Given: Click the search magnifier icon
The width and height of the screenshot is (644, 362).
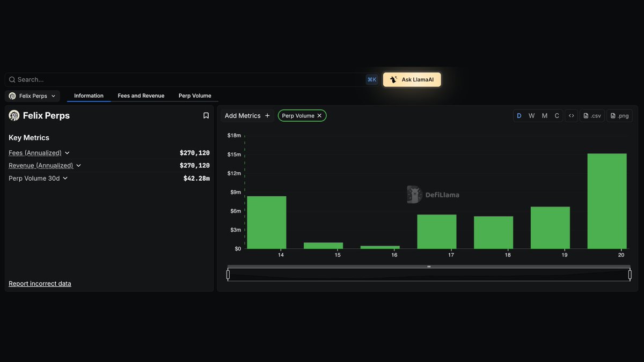Looking at the screenshot, I should pyautogui.click(x=12, y=79).
